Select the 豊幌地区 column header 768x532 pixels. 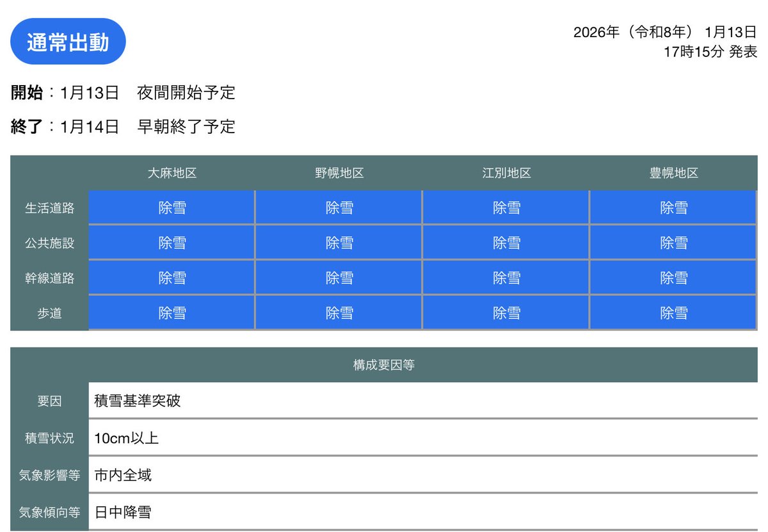click(673, 173)
